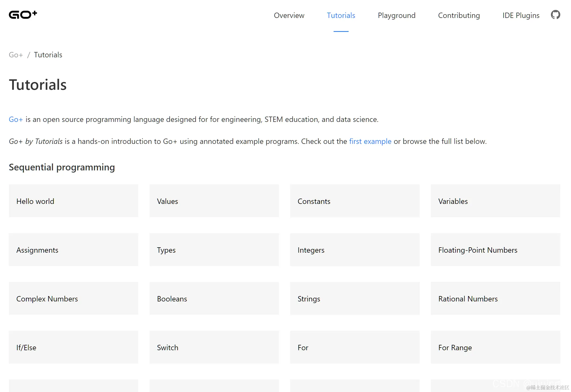Open the If/Else tutorial card
Viewport: 571px width, 392px height.
click(73, 347)
